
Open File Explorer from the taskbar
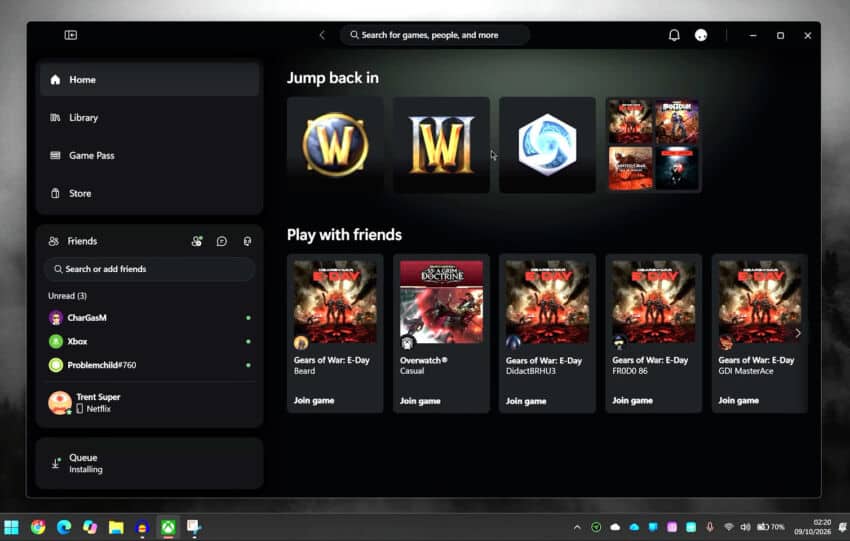tap(116, 527)
